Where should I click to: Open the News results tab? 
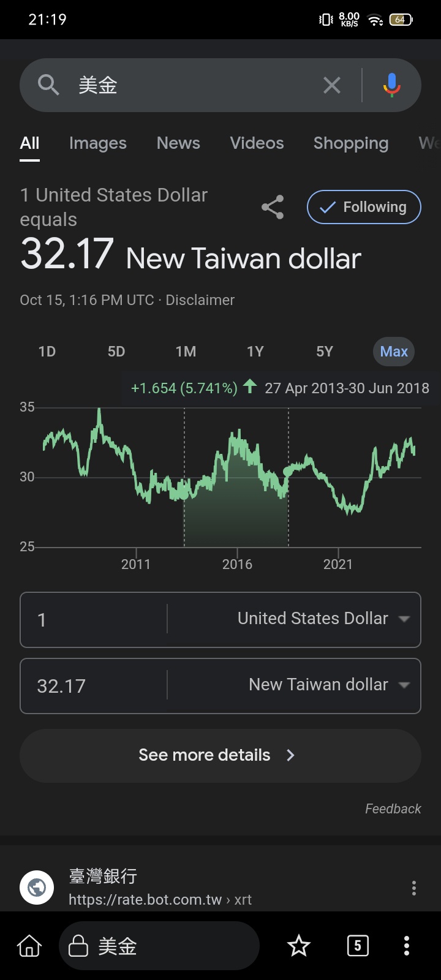coord(178,143)
